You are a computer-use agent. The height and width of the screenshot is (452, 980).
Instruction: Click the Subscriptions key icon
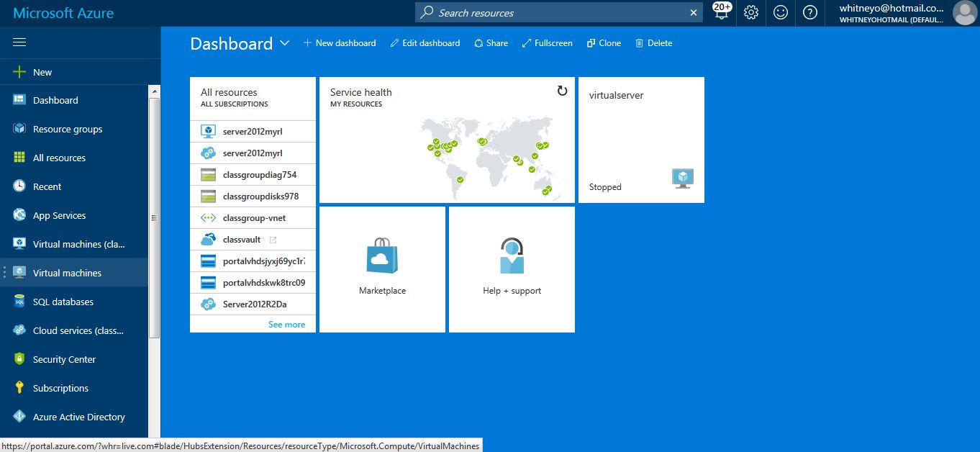click(x=19, y=388)
